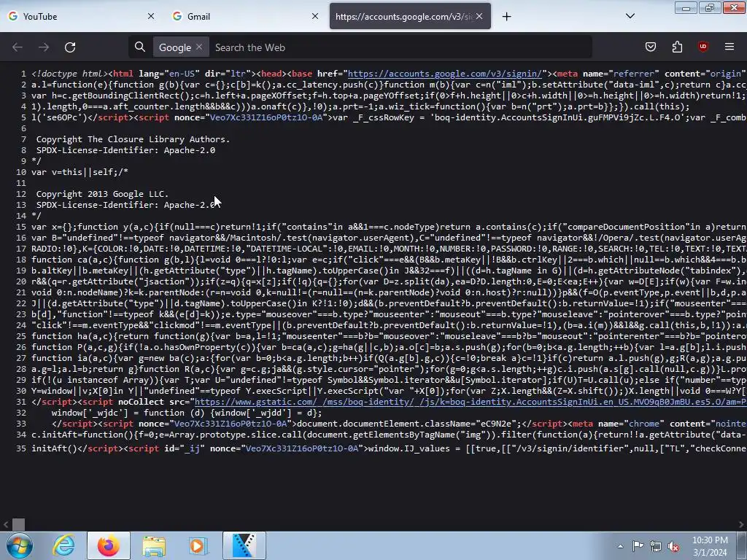747x560 pixels.
Task: Open the Windows Start menu
Action: click(x=20, y=545)
